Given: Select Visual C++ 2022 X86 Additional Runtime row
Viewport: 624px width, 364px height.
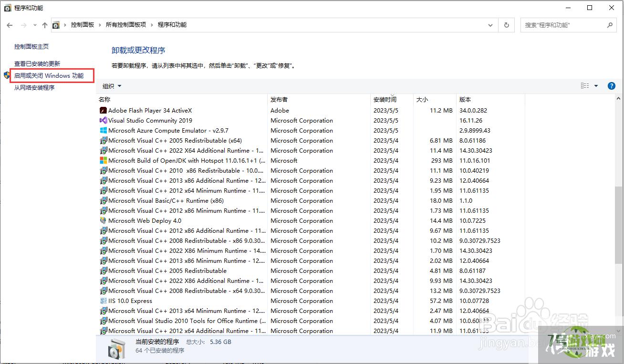Looking at the screenshot, I should point(311,281).
